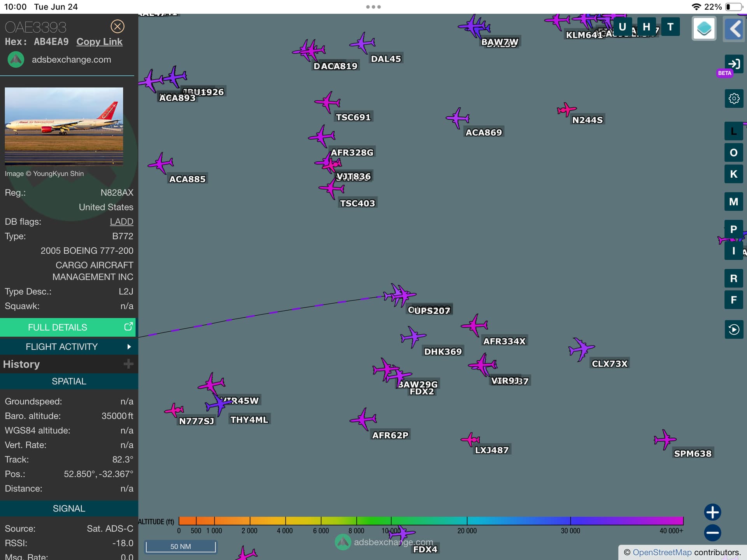Click the Copy Link link

coord(99,42)
